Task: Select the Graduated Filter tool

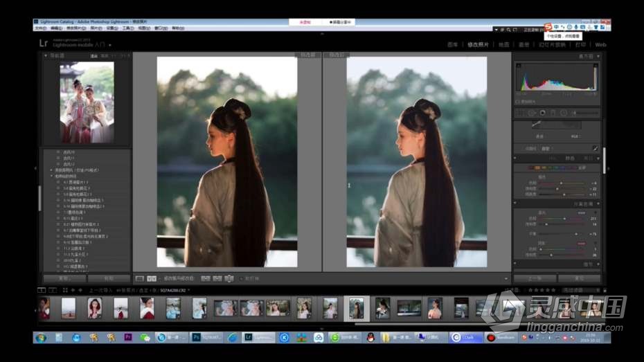Action: coord(553,113)
